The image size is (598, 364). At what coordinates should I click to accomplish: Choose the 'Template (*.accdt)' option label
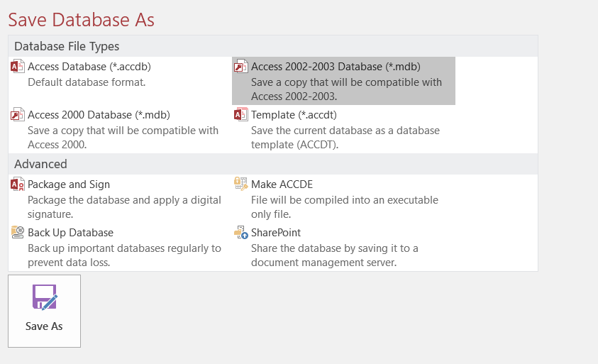pyautogui.click(x=294, y=115)
